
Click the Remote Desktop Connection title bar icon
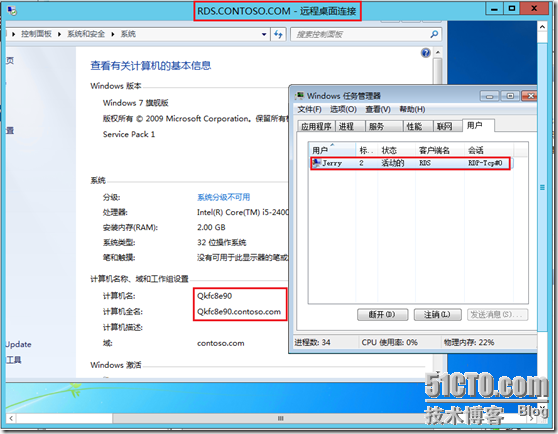[x=12, y=11]
